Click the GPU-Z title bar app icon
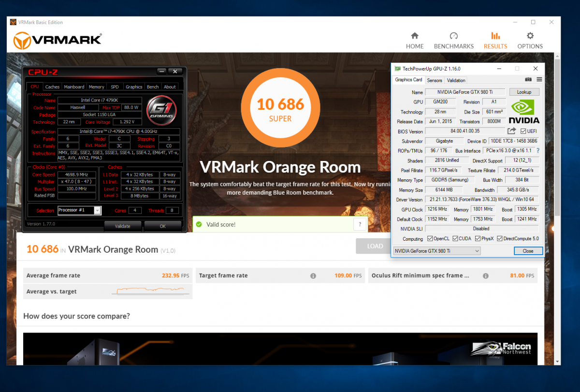 pos(397,69)
